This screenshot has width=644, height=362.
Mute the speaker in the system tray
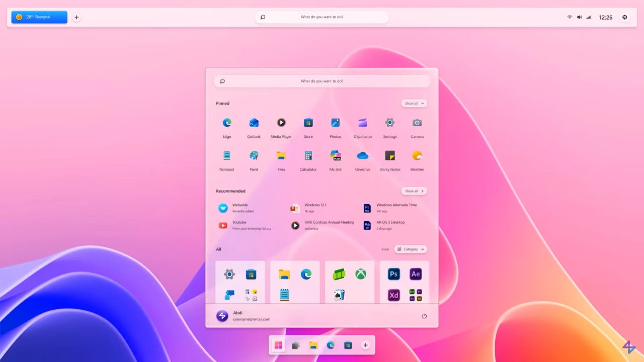[x=579, y=17]
